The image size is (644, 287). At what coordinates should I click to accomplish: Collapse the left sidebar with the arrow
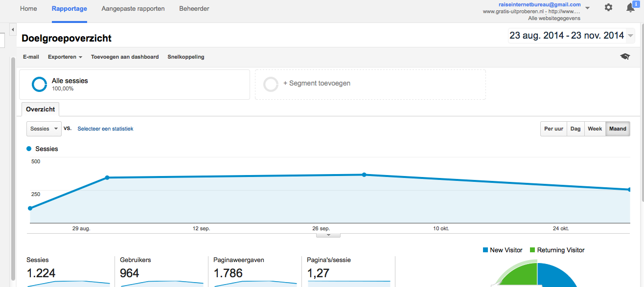click(12, 30)
